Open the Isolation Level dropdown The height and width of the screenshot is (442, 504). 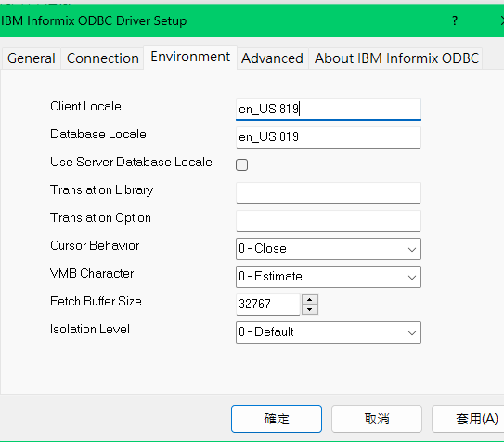click(x=329, y=332)
